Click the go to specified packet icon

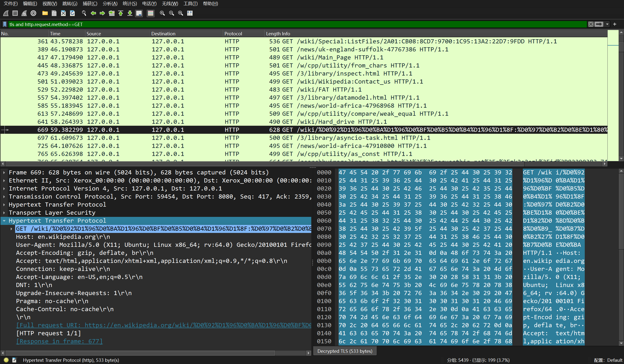(x=112, y=13)
